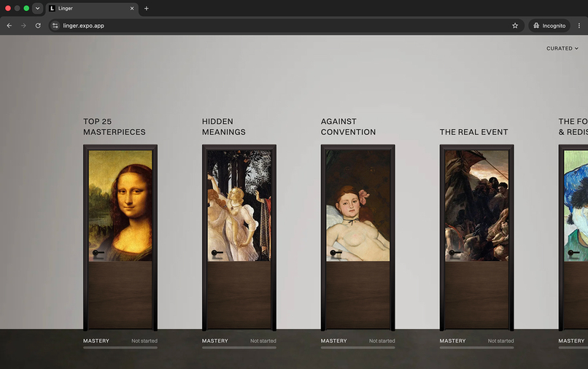This screenshot has width=588, height=369.
Task: Click the Incognito indicator button
Action: pyautogui.click(x=549, y=26)
